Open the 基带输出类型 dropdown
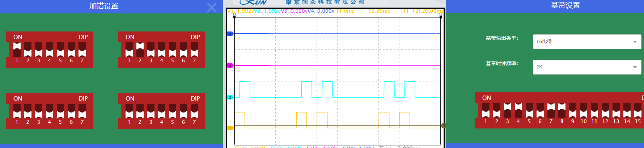 [586, 42]
